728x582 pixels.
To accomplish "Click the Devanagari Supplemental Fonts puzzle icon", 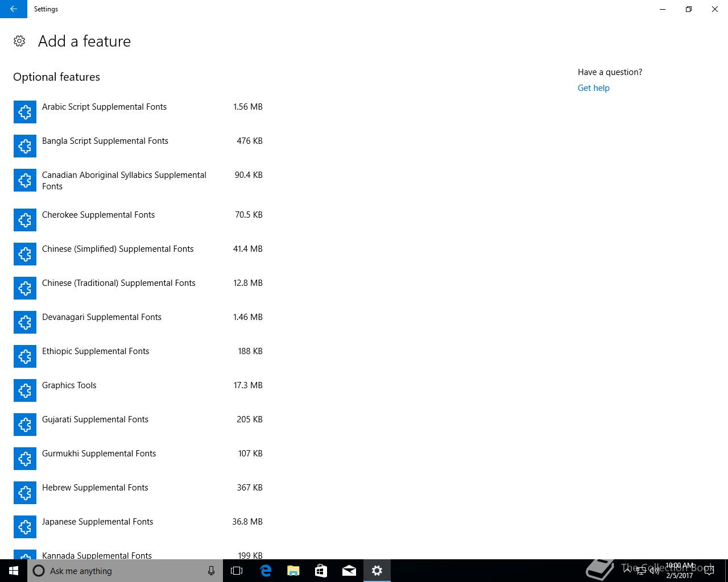I will pyautogui.click(x=25, y=322).
